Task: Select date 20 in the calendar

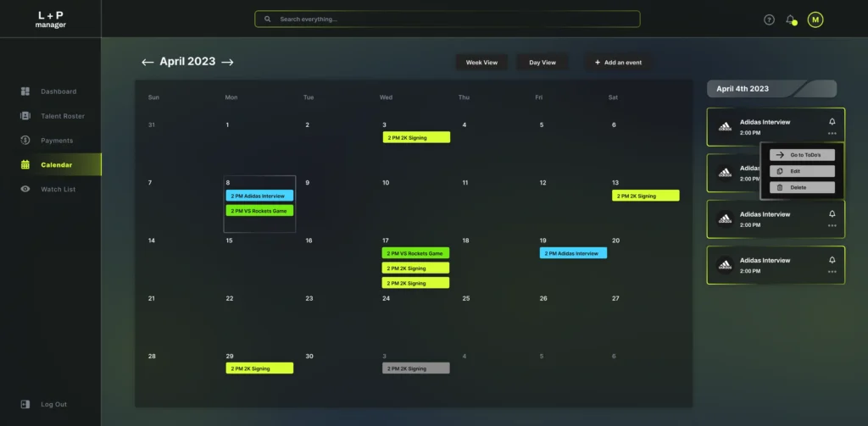Action: tap(615, 241)
